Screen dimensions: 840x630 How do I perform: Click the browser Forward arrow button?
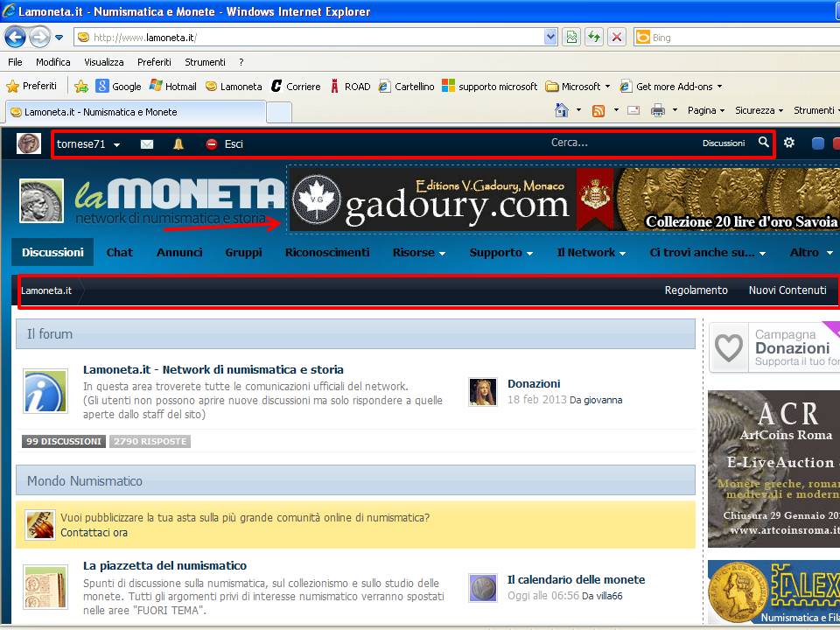click(x=39, y=37)
